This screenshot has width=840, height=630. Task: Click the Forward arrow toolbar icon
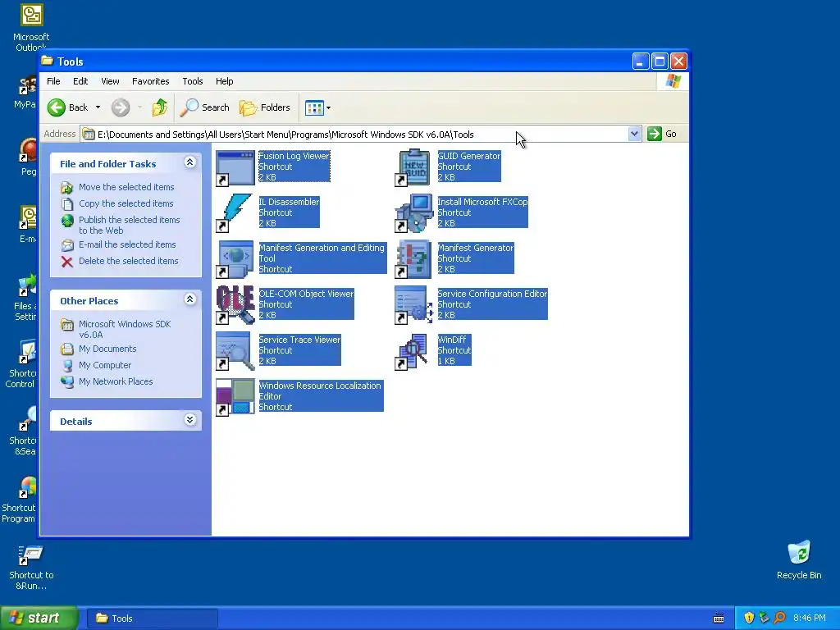pyautogui.click(x=121, y=107)
